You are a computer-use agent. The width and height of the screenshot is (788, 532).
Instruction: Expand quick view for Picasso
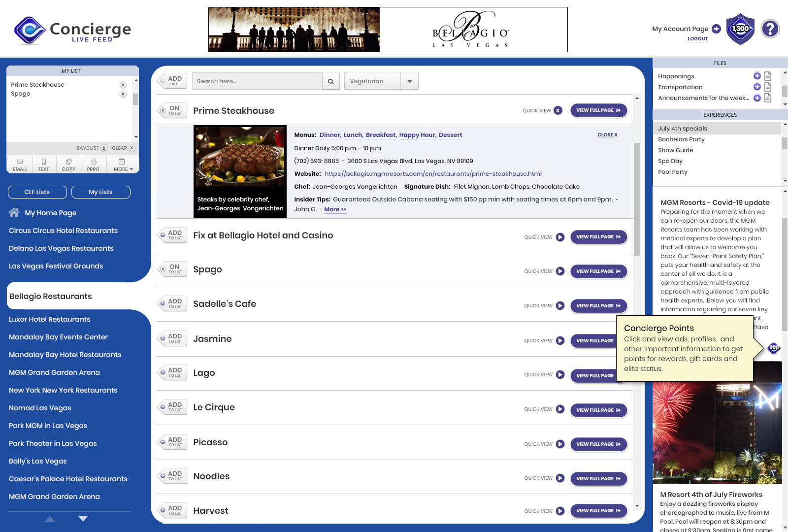pyautogui.click(x=560, y=444)
